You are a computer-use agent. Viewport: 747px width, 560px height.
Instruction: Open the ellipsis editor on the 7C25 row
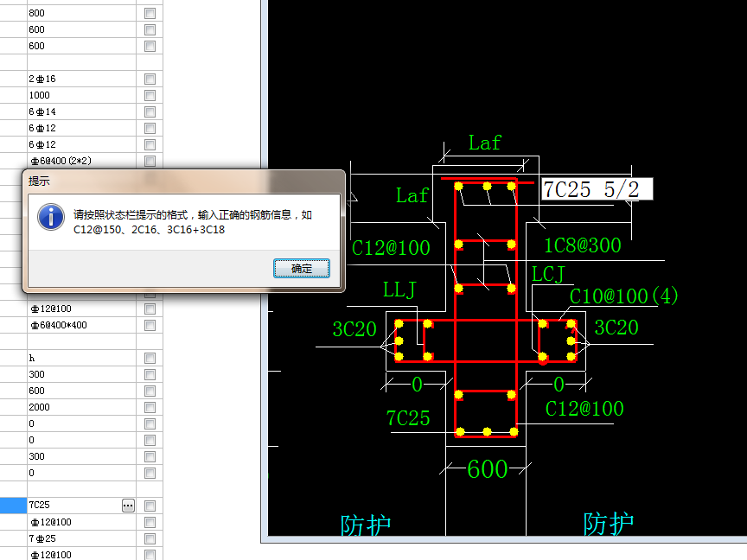[x=128, y=506]
